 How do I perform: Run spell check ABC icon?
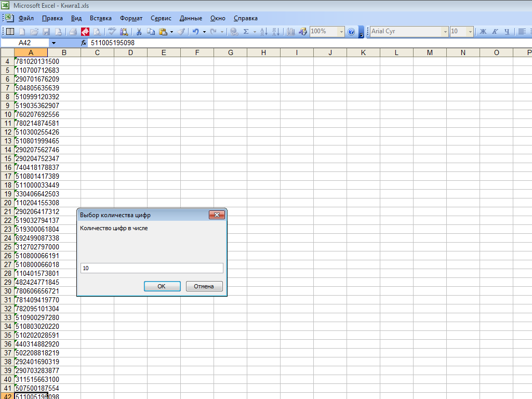112,32
